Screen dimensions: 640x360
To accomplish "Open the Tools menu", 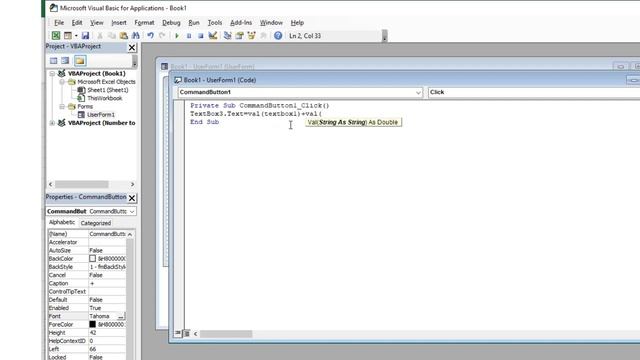I will 215,23.
